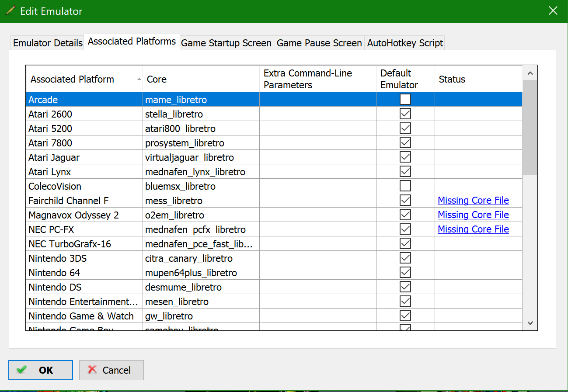The image size is (568, 392).
Task: Click the scrollbar up arrow
Action: (530, 73)
